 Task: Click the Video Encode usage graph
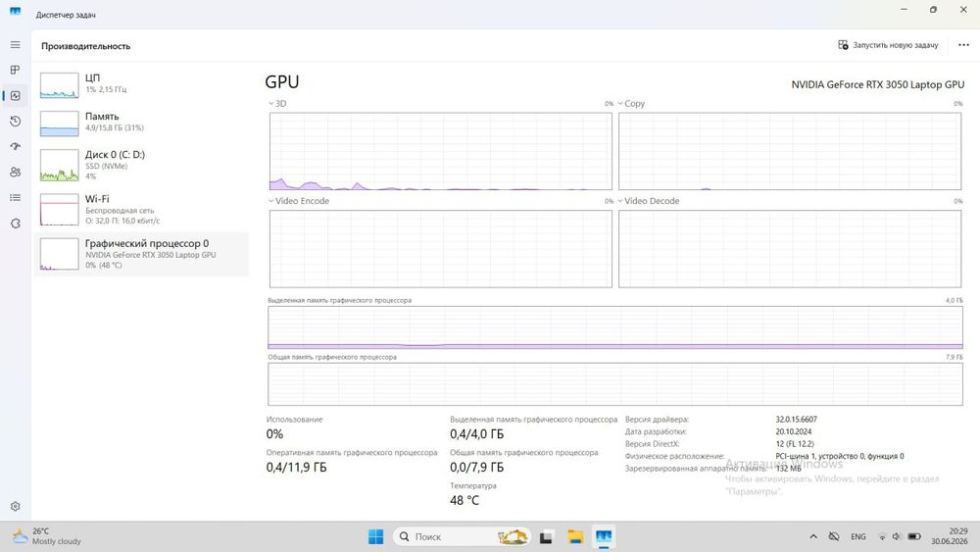coord(441,249)
